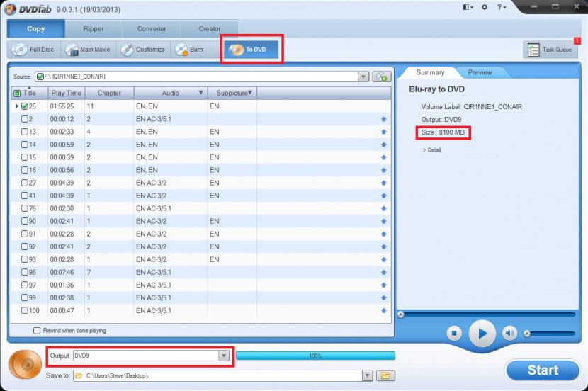Screen dimensions: 588x391
Task: Click the blue icon for title 91
Action: click(x=384, y=234)
